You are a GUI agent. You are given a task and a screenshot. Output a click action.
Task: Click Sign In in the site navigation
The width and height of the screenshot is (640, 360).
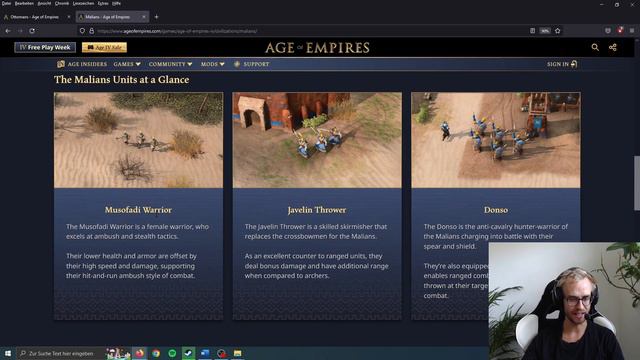tap(562, 64)
